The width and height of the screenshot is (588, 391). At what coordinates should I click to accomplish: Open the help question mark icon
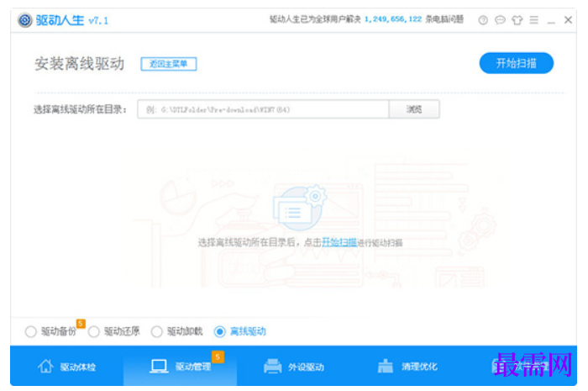[483, 20]
